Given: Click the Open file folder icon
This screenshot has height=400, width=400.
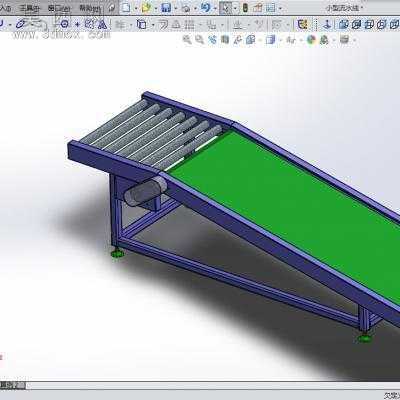Looking at the screenshot, I should [146, 7].
